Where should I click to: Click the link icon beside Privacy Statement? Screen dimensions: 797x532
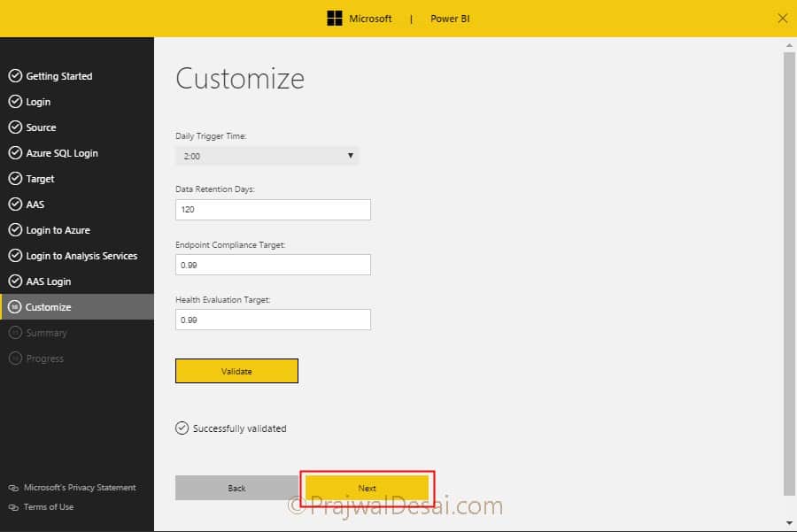(x=13, y=488)
